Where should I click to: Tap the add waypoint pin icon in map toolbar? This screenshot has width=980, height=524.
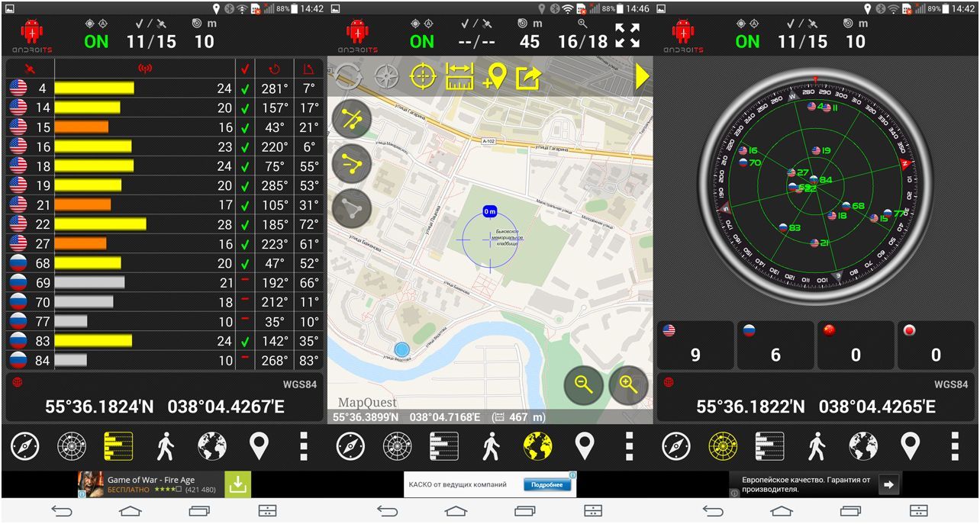pos(495,76)
